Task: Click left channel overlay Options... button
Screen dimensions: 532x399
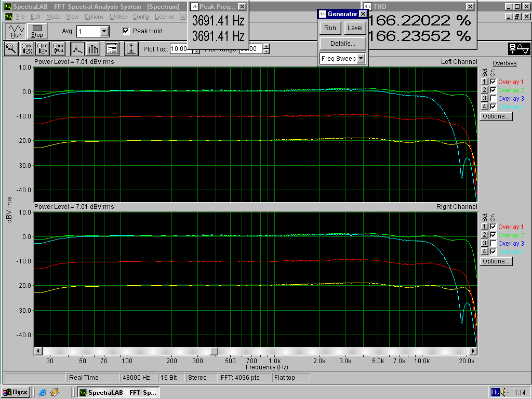Action: [496, 116]
